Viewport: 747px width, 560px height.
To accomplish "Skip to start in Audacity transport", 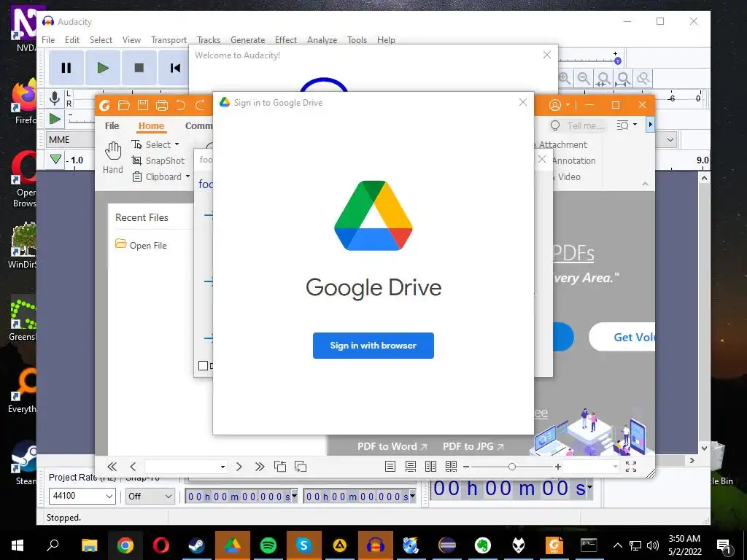I will pos(175,68).
